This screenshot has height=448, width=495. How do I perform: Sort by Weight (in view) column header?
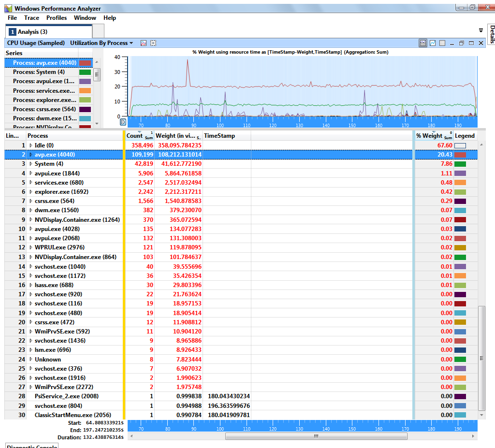click(x=178, y=136)
